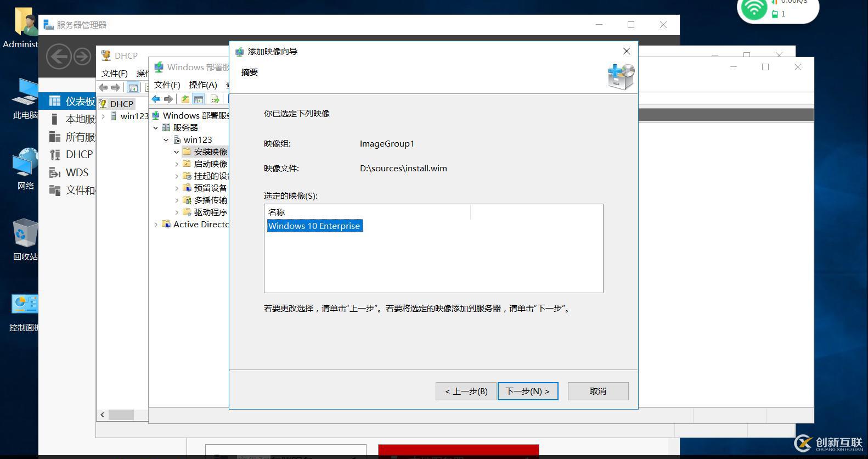Select win123 server in DHCP tree
The width and height of the screenshot is (868, 459).
129,116
